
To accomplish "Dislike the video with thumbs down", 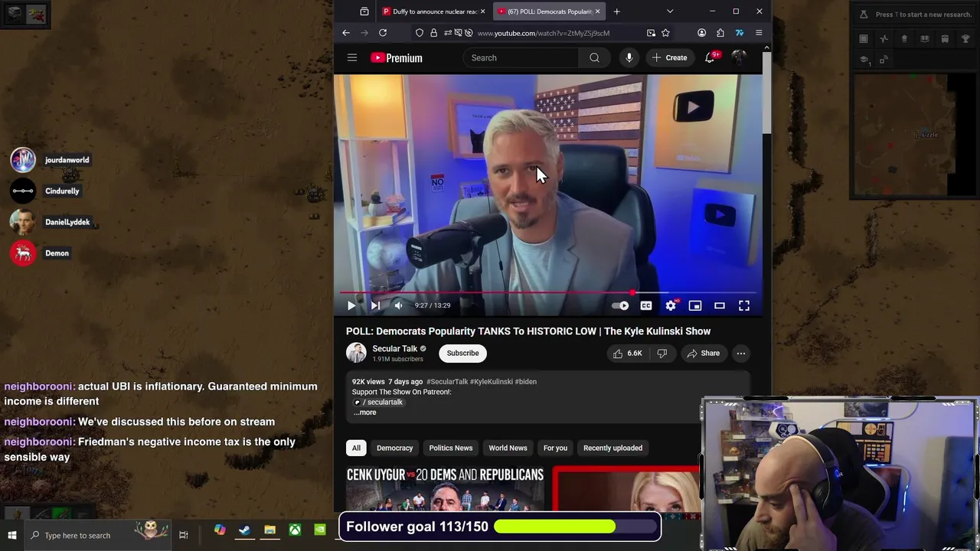I will point(662,354).
